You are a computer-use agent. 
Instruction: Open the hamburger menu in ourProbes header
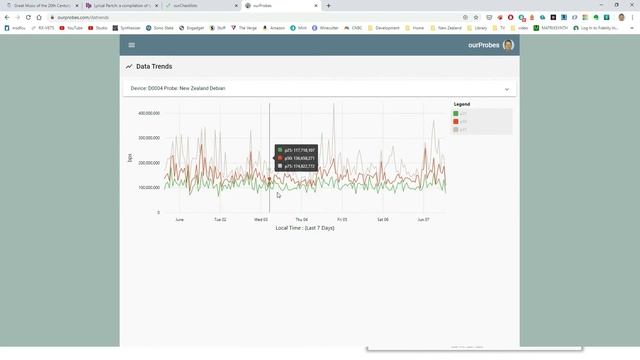131,45
